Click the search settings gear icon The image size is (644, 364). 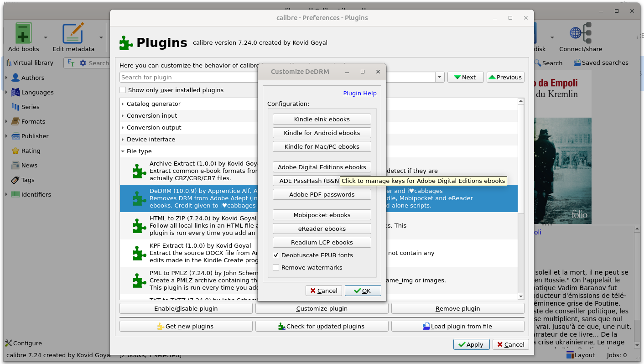[x=83, y=63]
